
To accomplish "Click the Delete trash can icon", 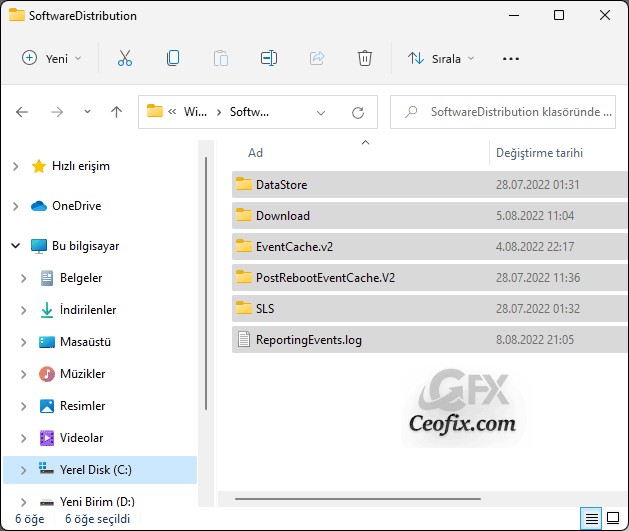I will 365,59.
